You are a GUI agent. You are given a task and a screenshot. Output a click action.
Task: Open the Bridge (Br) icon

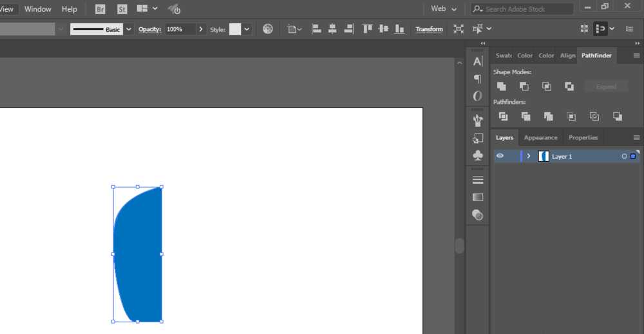point(100,9)
